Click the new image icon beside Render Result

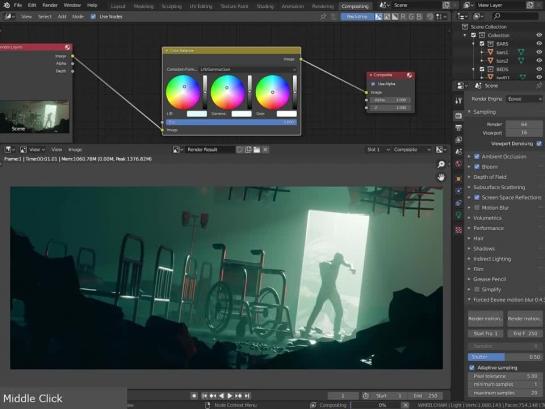click(248, 150)
